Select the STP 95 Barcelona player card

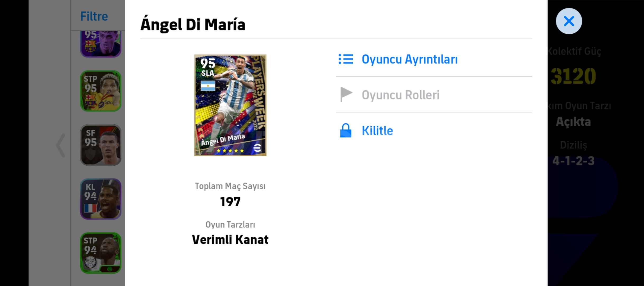(101, 91)
